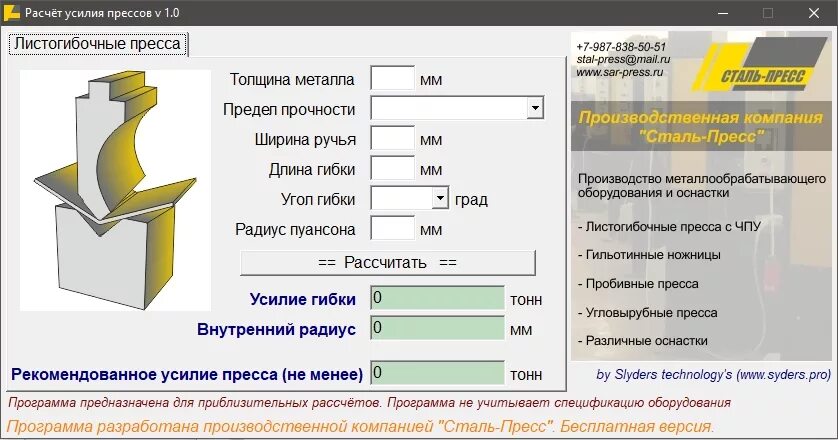Click the Производство металлообрабатывающего оборудования description text
Image resolution: width=838 pixels, height=440 pixels.
702,186
